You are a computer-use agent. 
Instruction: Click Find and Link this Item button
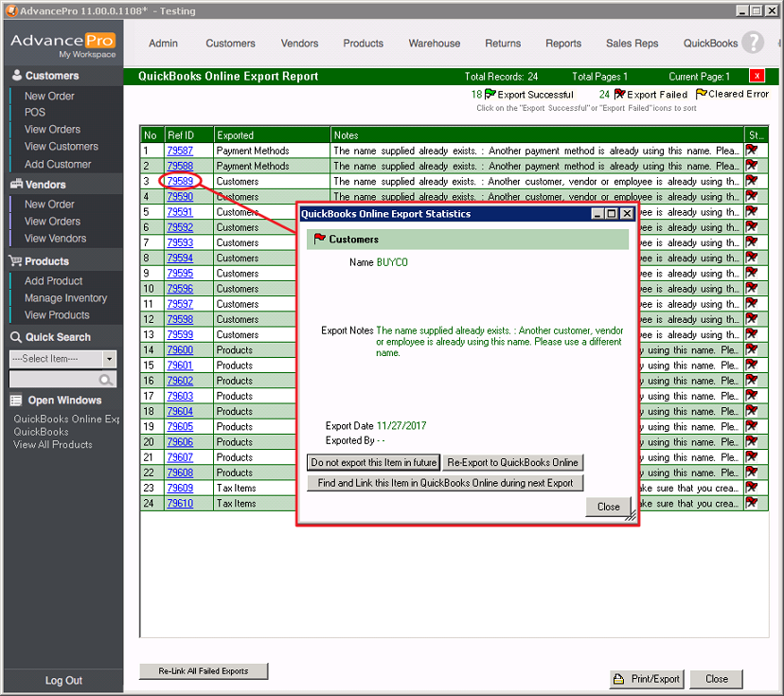[x=445, y=483]
